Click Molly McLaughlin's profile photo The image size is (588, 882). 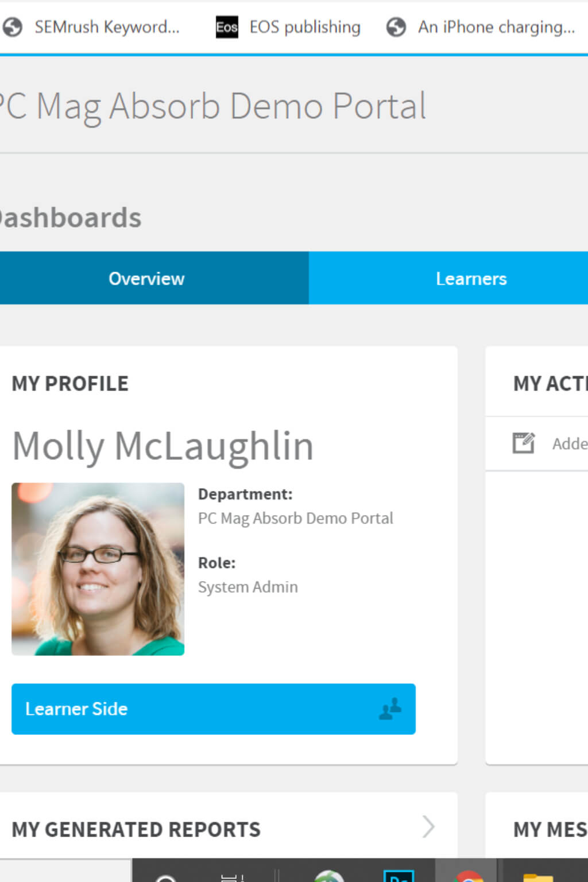coord(98,568)
